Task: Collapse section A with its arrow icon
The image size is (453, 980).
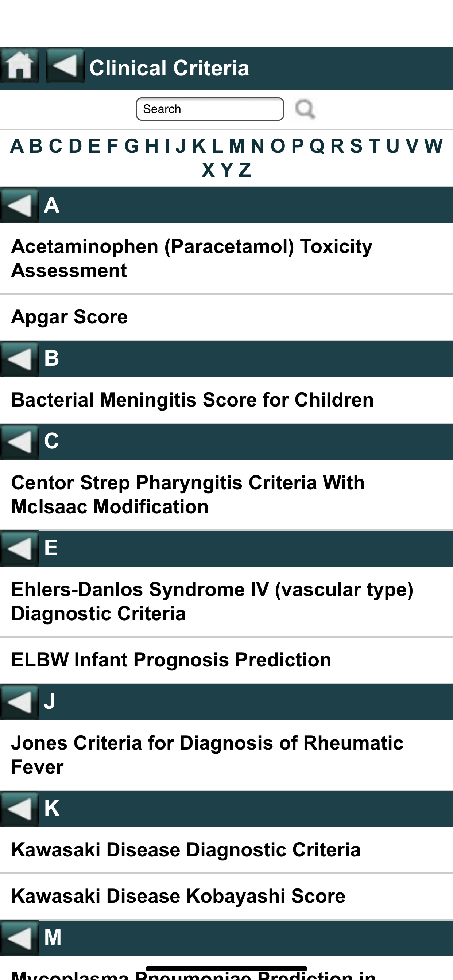Action: pyautogui.click(x=19, y=206)
